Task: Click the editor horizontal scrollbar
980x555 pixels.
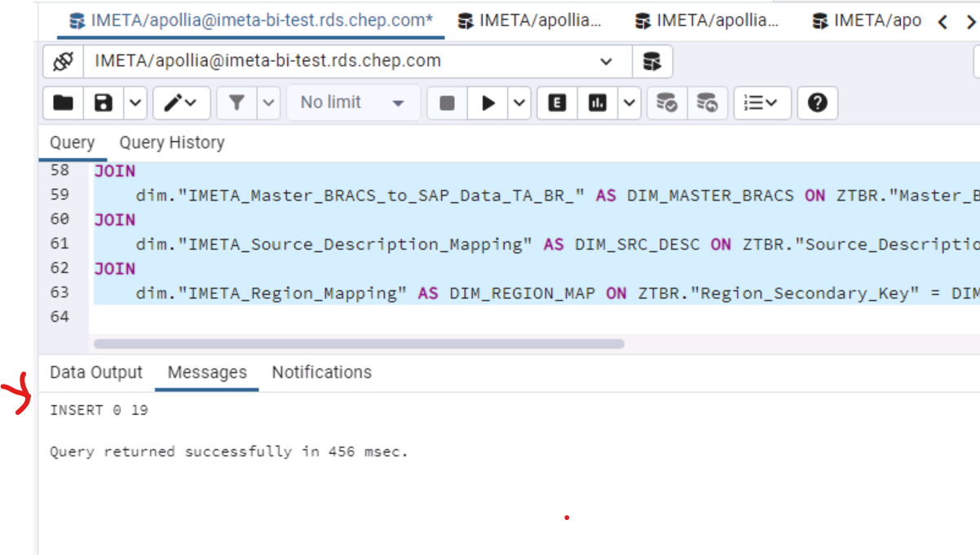Action: point(359,344)
